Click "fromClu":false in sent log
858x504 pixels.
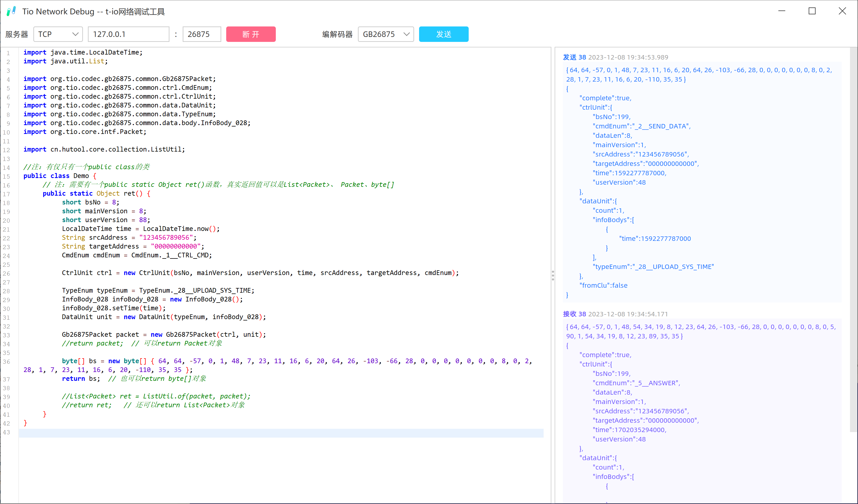tap(603, 285)
